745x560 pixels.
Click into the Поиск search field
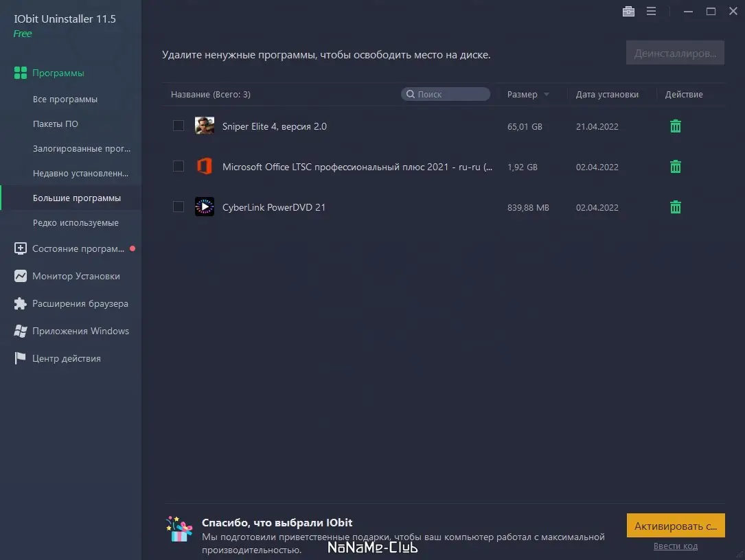446,94
